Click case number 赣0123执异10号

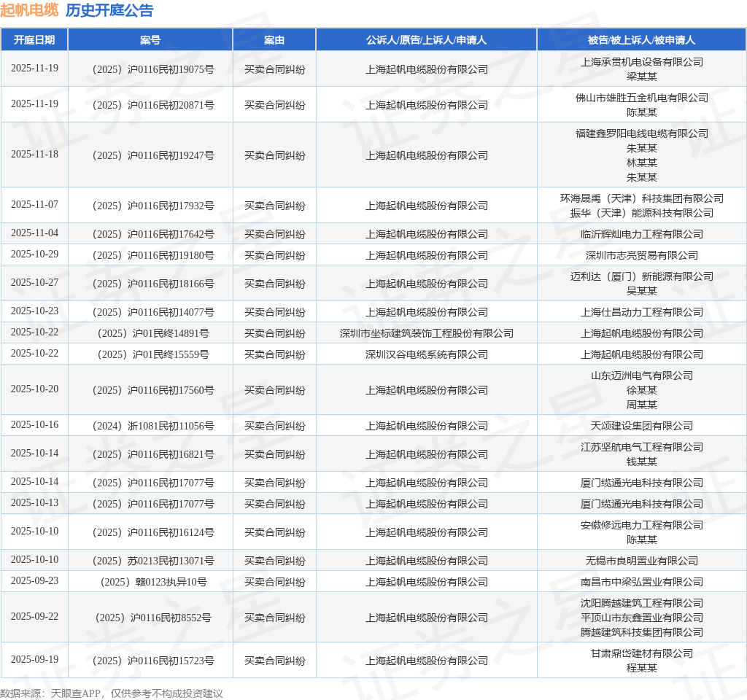click(x=153, y=582)
